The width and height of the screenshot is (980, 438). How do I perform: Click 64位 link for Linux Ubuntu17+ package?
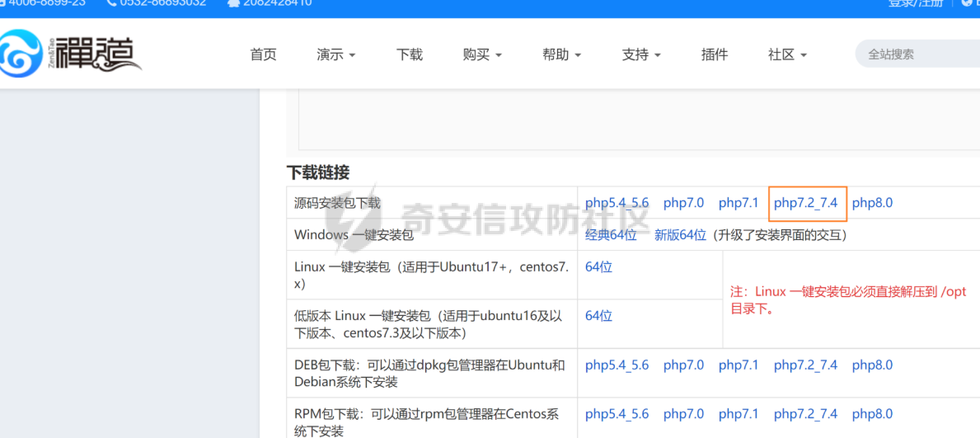point(598,267)
